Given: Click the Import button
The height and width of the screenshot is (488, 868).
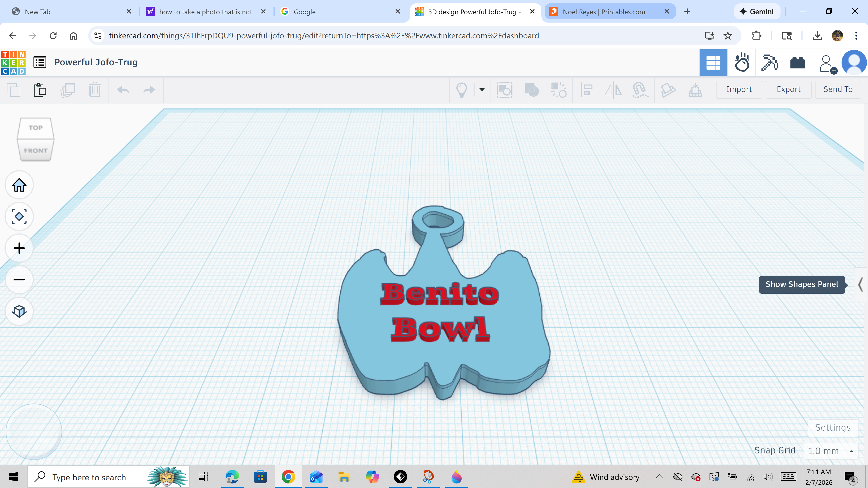Looking at the screenshot, I should click(739, 89).
